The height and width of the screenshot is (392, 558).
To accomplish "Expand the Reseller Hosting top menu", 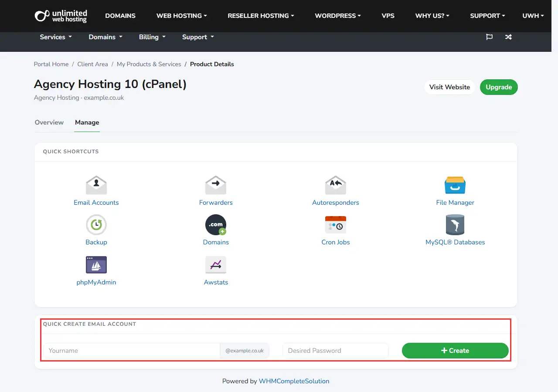I will pyautogui.click(x=261, y=16).
